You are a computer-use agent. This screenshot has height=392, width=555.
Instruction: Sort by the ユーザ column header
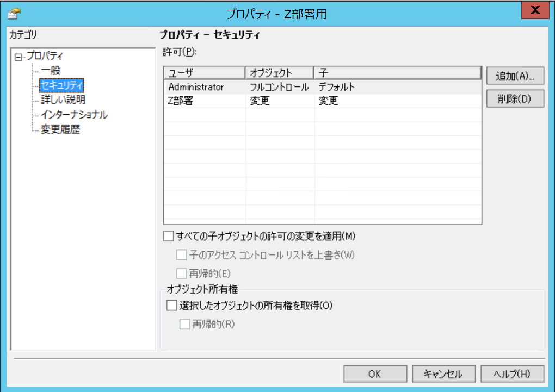point(205,72)
